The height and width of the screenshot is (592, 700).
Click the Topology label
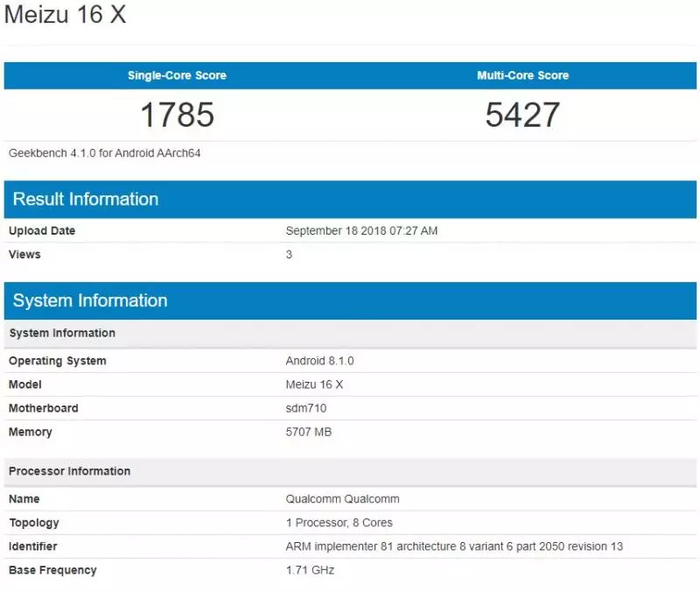point(34,523)
